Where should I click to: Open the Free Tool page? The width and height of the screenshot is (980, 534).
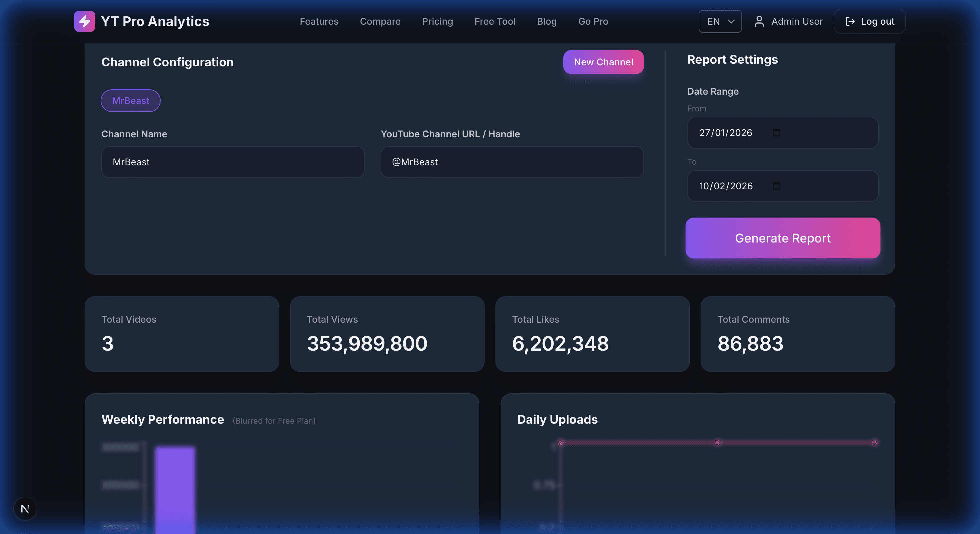[x=495, y=21]
